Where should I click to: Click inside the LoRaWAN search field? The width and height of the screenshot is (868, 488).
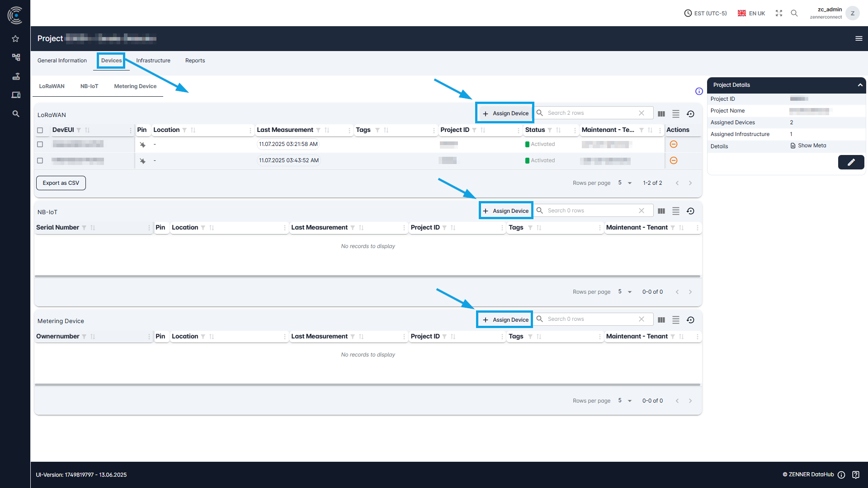(x=588, y=113)
